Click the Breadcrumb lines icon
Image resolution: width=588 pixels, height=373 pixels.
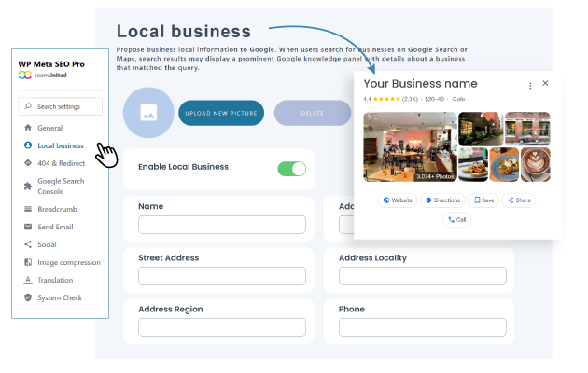click(x=28, y=209)
